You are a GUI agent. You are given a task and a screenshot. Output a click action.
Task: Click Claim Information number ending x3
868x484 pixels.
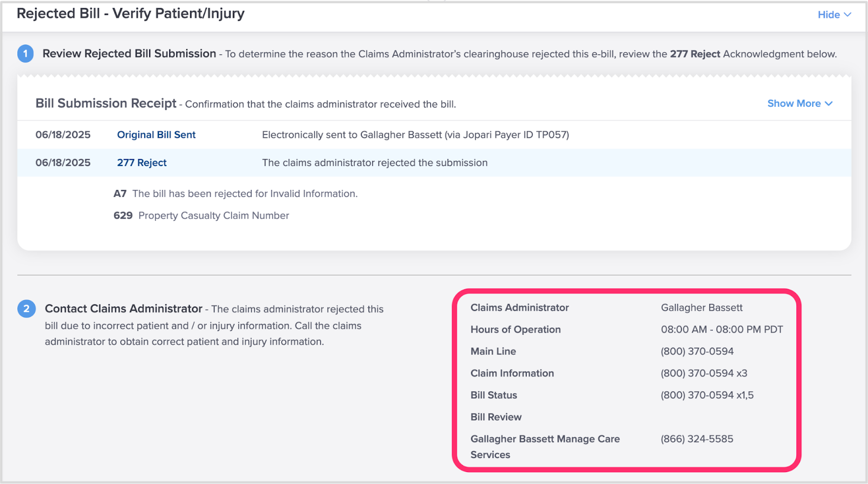704,373
